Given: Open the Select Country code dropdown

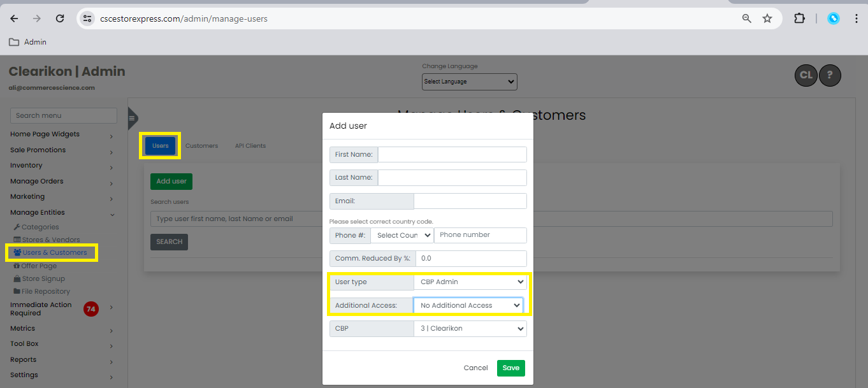Looking at the screenshot, I should (x=401, y=235).
